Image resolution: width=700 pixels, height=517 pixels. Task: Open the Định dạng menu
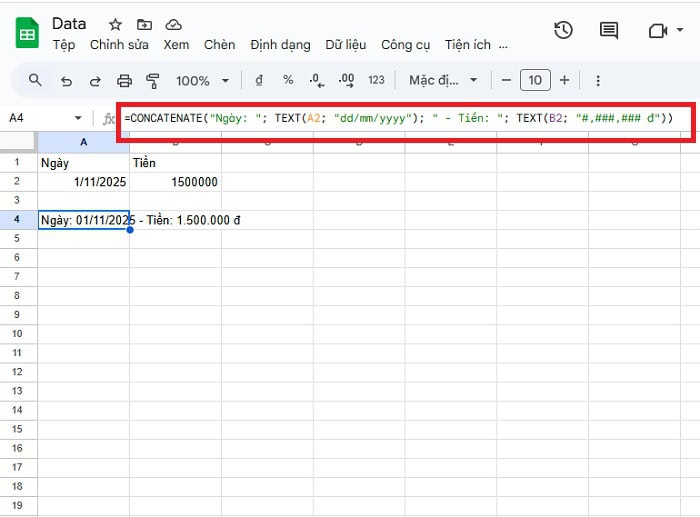coord(280,45)
